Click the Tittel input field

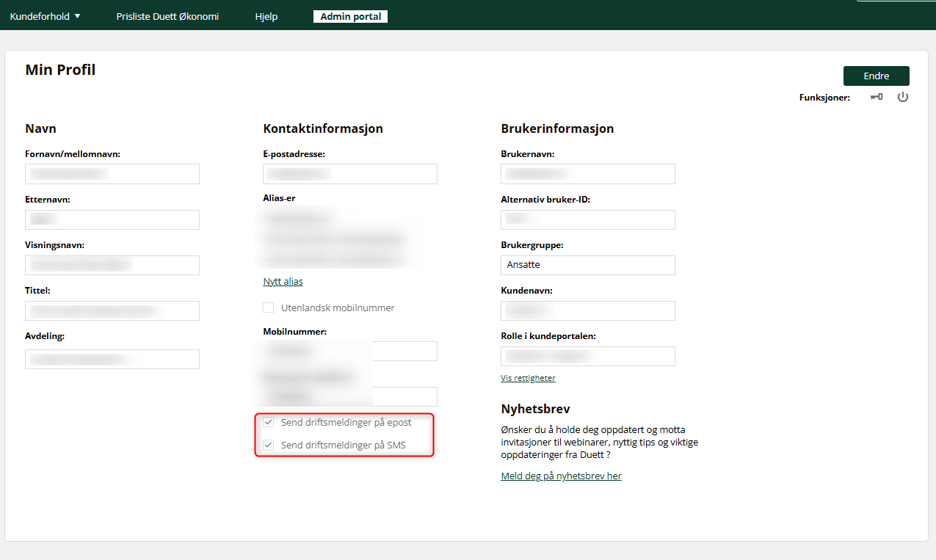click(112, 310)
